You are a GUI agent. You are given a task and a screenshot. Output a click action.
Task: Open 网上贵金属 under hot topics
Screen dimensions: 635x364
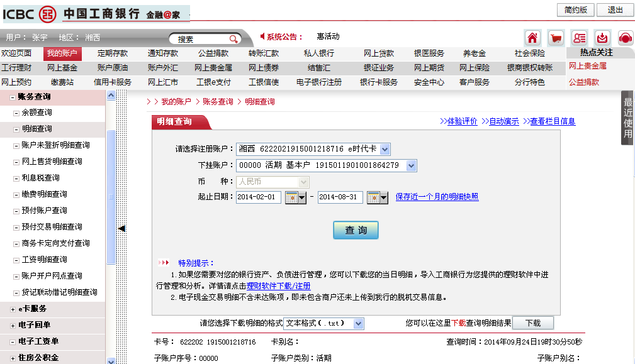(x=588, y=66)
